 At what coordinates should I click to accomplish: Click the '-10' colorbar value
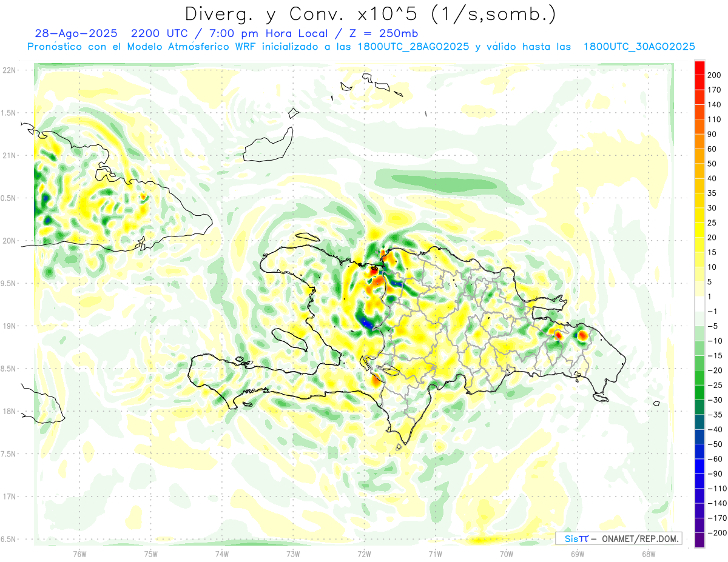(x=715, y=341)
